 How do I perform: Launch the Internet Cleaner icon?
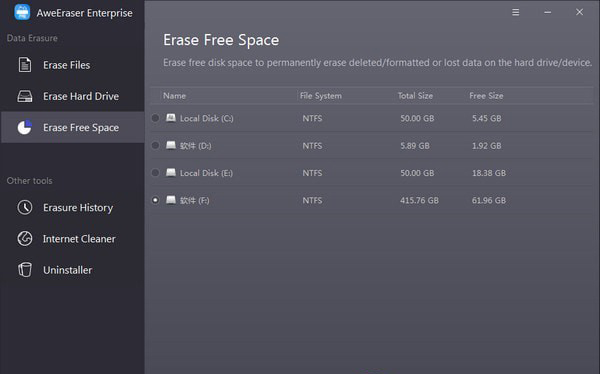tap(25, 238)
